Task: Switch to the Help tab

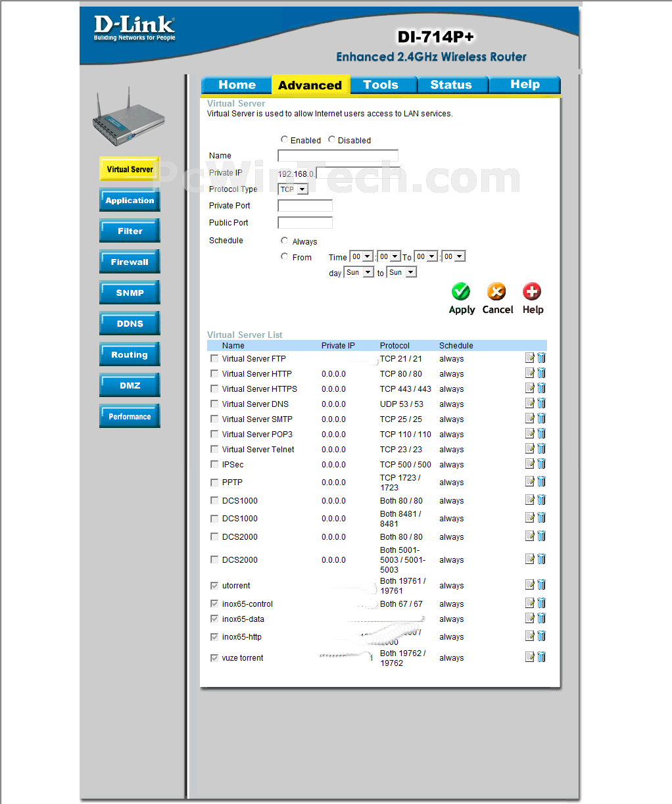Action: pos(525,85)
